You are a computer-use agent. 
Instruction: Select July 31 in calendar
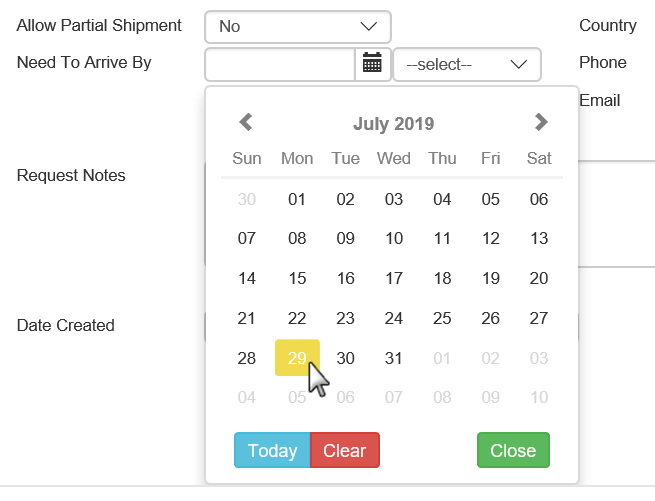tap(394, 358)
